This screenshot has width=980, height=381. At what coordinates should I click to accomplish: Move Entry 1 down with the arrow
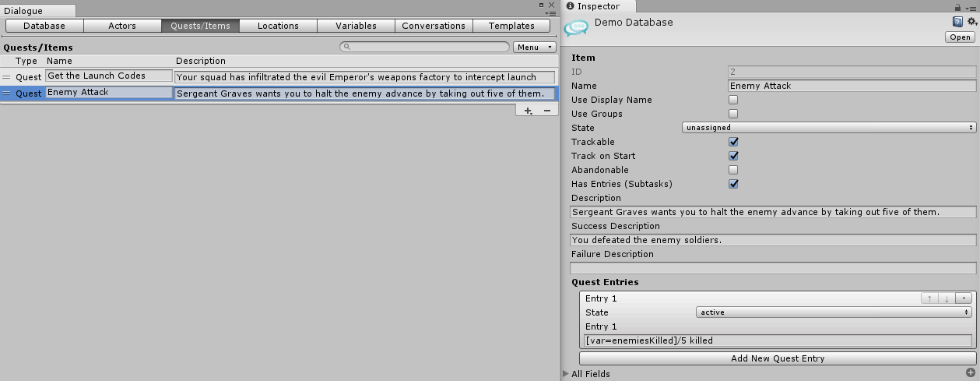(947, 298)
